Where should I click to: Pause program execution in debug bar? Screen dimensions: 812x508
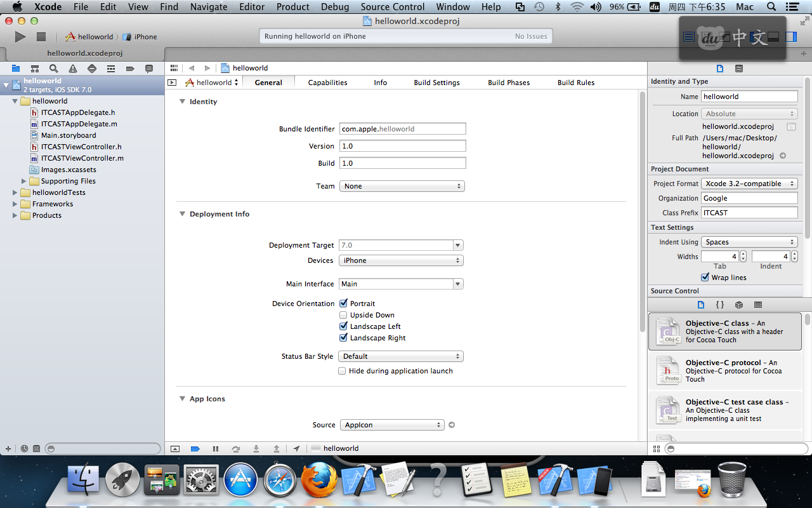click(216, 449)
